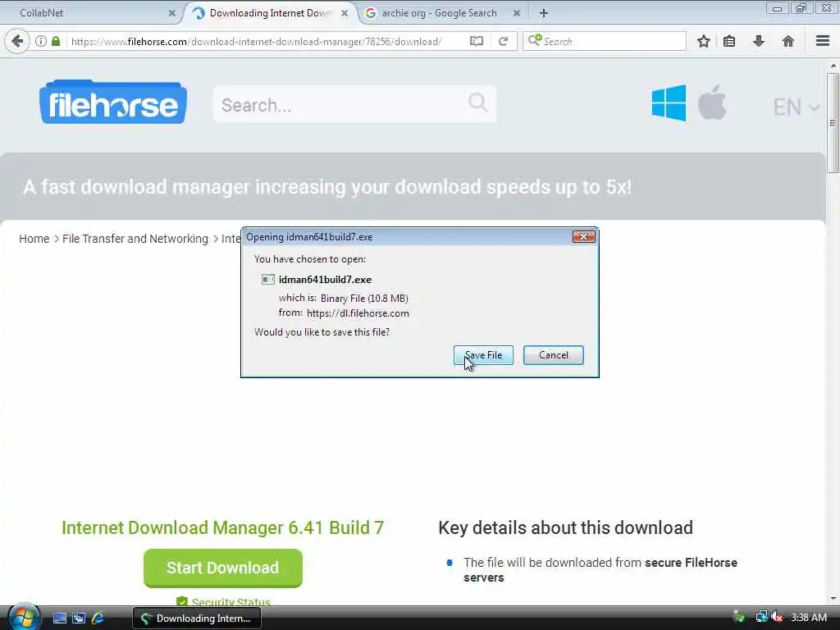Show bookmarks list icon
This screenshot has width=840, height=630.
click(729, 41)
